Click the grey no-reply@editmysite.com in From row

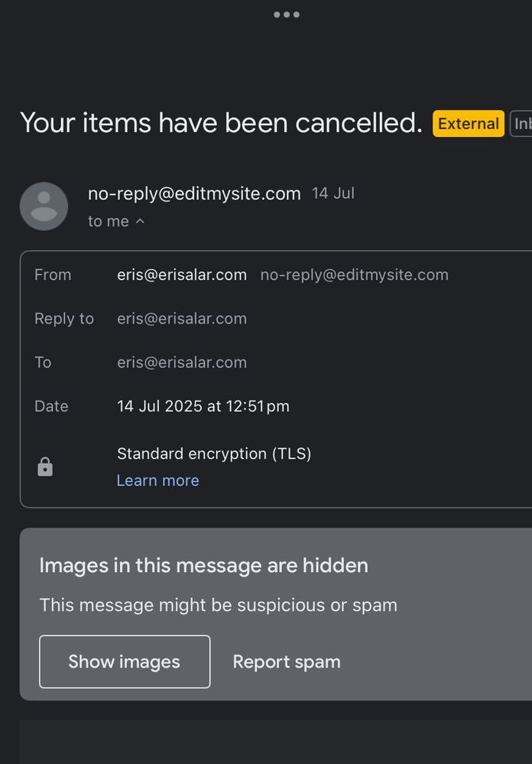pyautogui.click(x=354, y=275)
